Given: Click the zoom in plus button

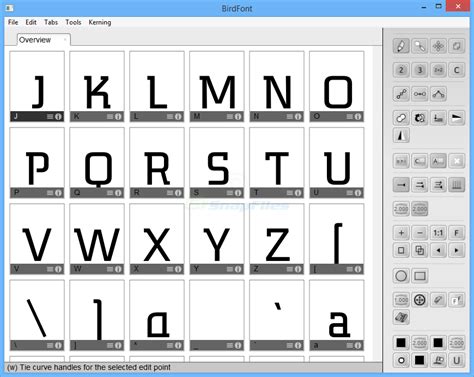Looking at the screenshot, I should tap(401, 233).
